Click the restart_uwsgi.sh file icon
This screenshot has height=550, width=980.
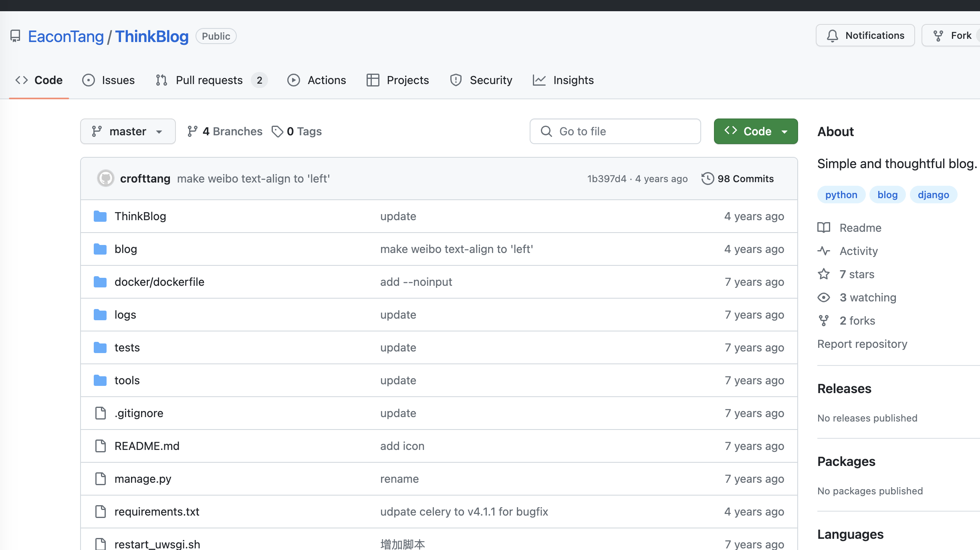(101, 544)
